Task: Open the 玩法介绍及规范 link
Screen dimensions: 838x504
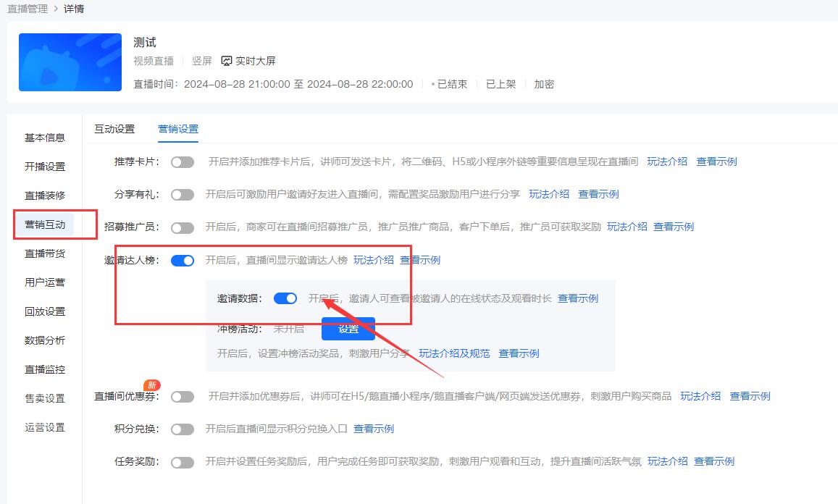Action: 456,353
